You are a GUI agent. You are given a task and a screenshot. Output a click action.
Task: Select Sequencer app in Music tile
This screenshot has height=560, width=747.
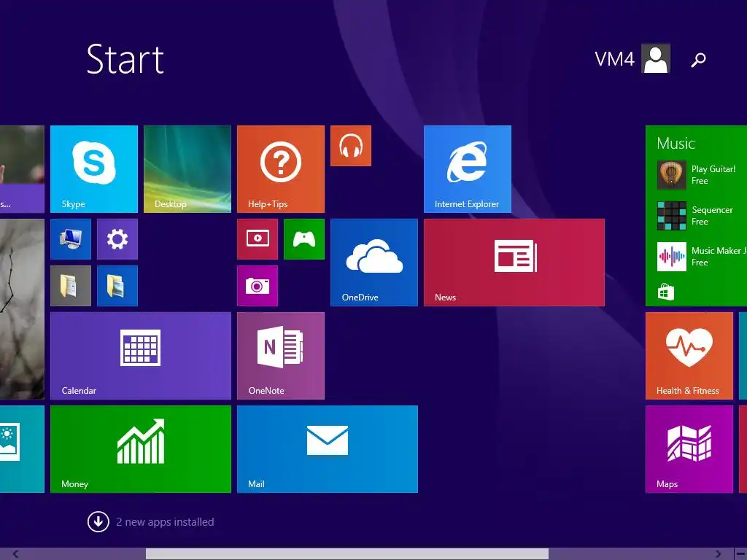pos(702,216)
